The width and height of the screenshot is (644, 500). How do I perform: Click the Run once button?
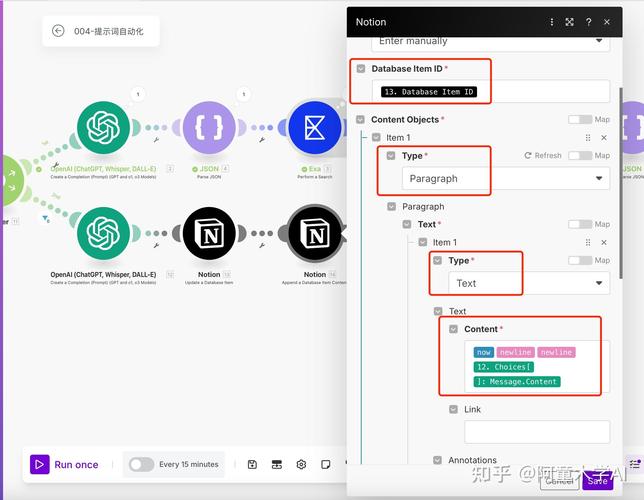pyautogui.click(x=66, y=464)
